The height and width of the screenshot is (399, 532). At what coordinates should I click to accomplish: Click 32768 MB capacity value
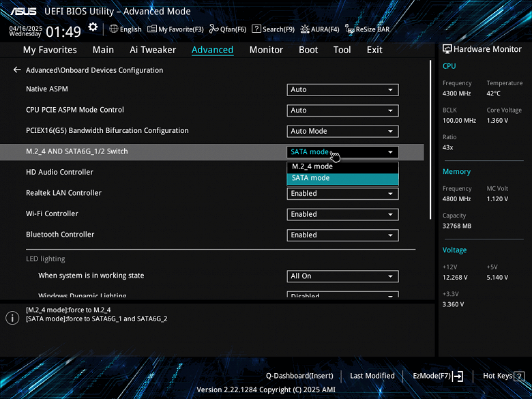(457, 226)
